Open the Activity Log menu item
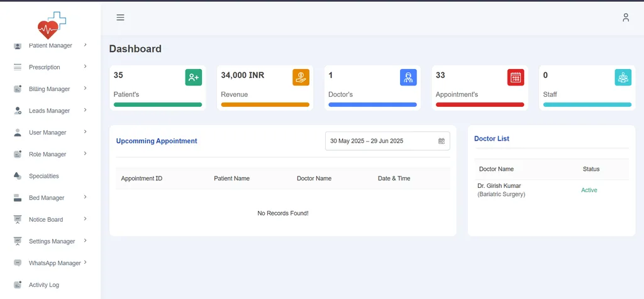The height and width of the screenshot is (299, 644). [x=44, y=285]
